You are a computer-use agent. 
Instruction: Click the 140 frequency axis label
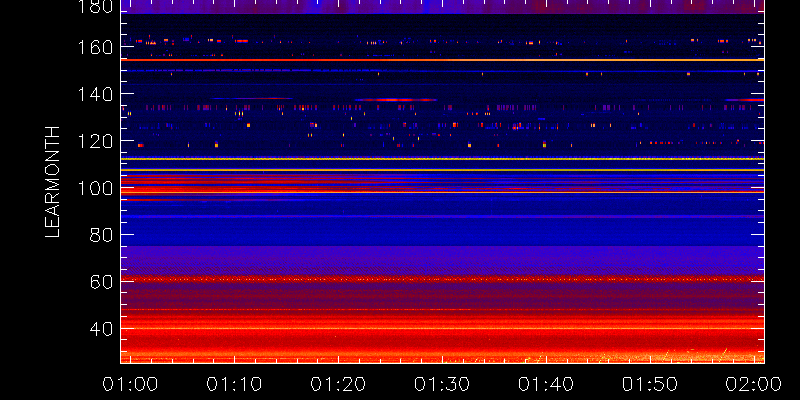tap(95, 94)
